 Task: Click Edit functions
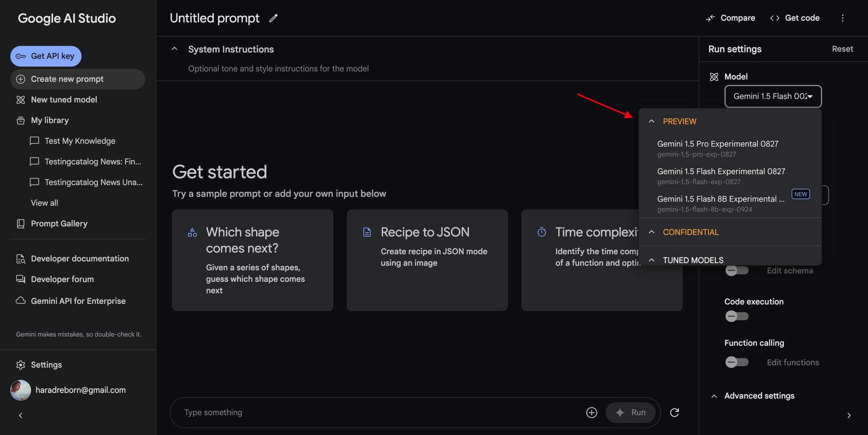point(793,363)
